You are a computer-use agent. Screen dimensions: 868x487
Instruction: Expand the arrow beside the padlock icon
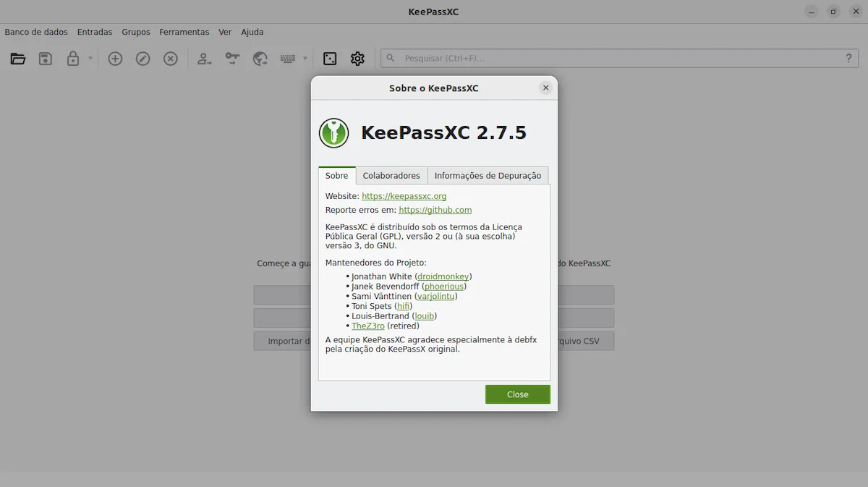[x=90, y=59]
